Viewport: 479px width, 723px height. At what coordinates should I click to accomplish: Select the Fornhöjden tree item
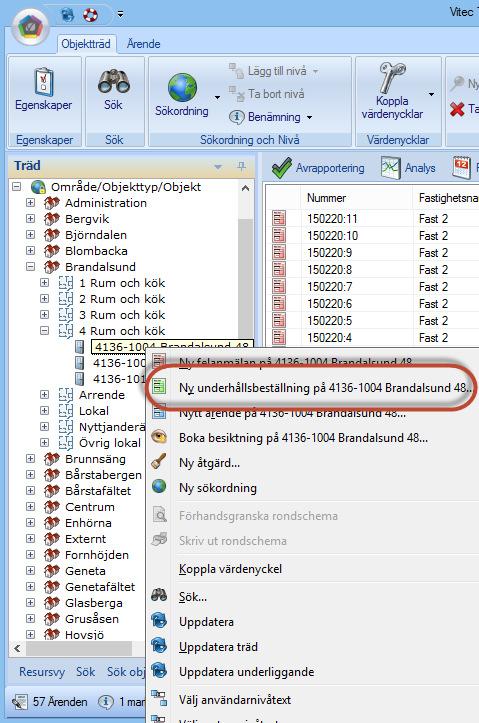coord(97,555)
